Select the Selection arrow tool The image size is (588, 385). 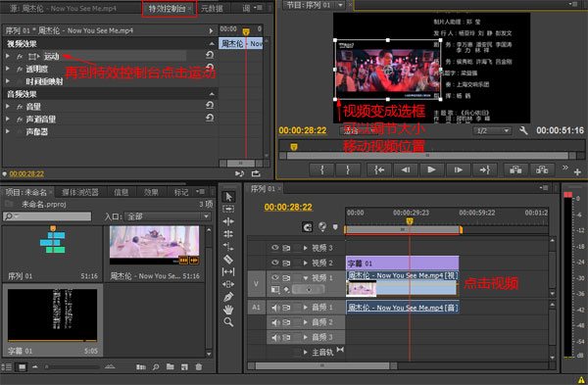coord(228,197)
